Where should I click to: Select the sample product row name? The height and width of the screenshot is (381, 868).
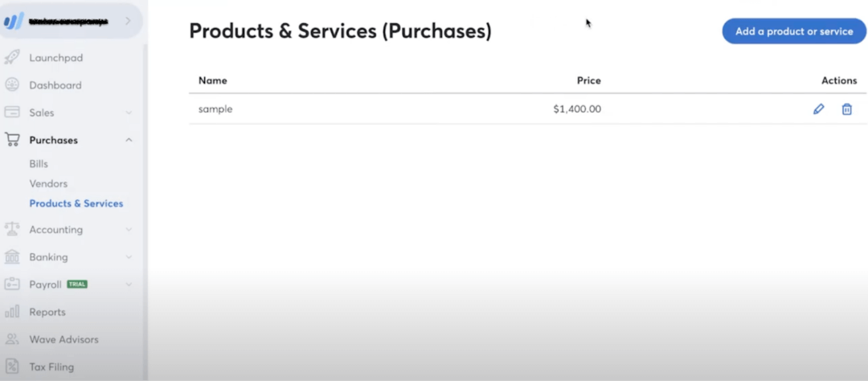click(x=215, y=109)
